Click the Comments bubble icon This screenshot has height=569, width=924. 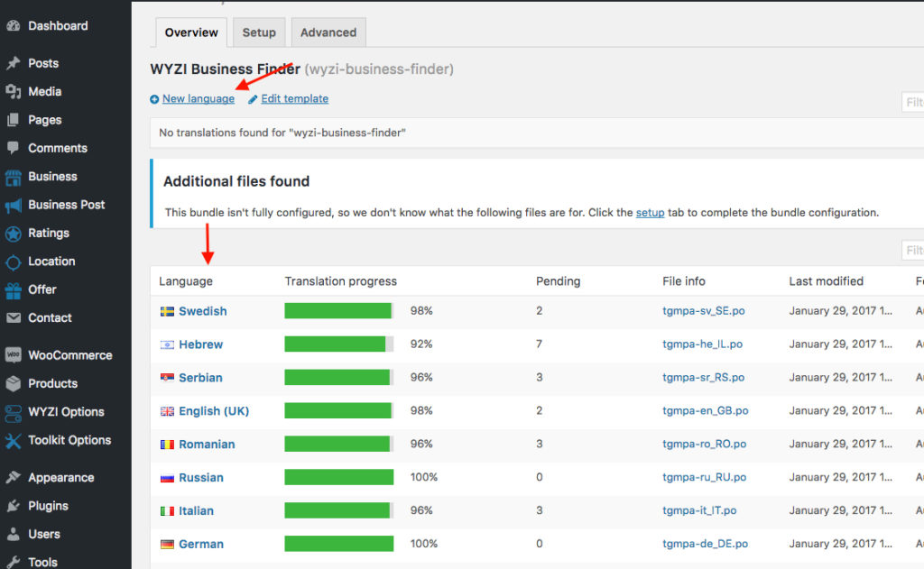pyautogui.click(x=13, y=148)
